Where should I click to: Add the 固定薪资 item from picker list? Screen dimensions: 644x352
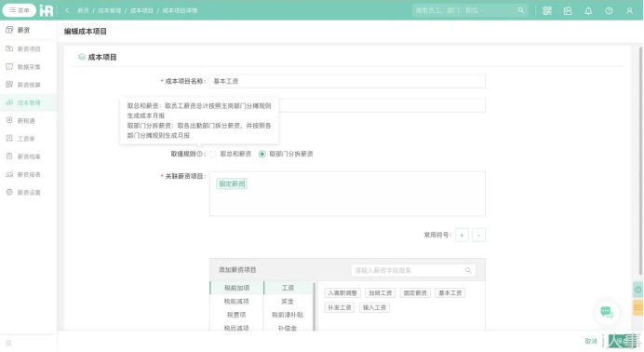415,292
